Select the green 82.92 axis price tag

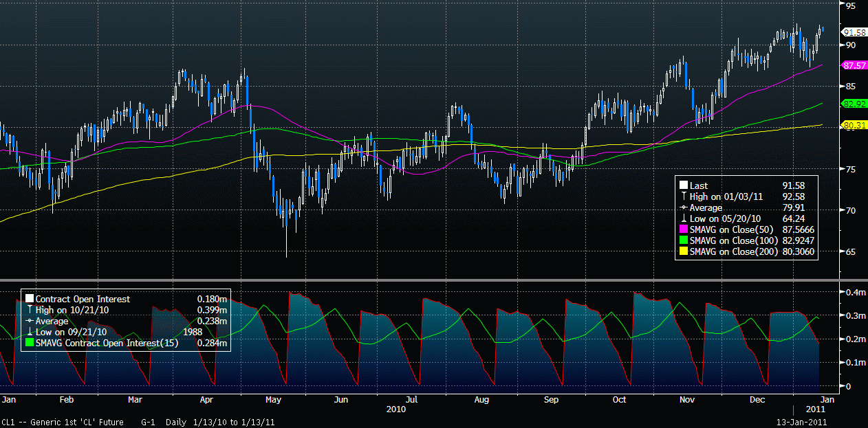[x=854, y=104]
